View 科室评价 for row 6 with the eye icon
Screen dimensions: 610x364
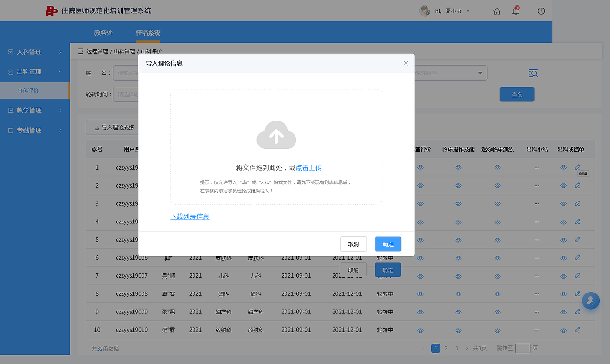(420, 258)
